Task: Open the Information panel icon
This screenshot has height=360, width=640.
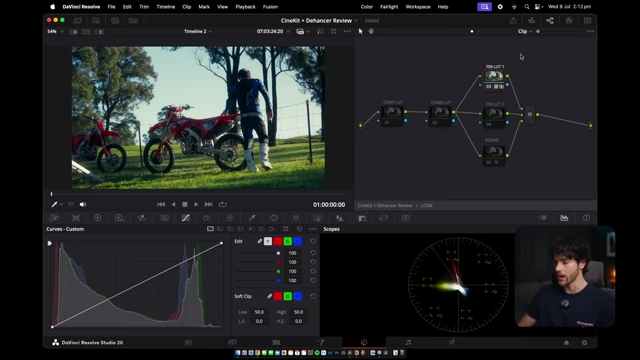Action: [x=587, y=218]
